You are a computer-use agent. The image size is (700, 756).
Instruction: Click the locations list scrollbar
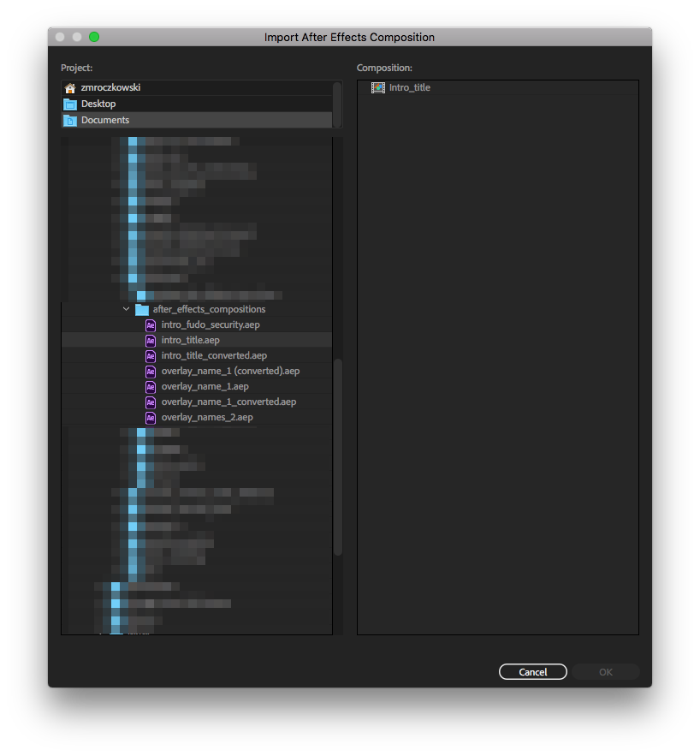tap(338, 104)
